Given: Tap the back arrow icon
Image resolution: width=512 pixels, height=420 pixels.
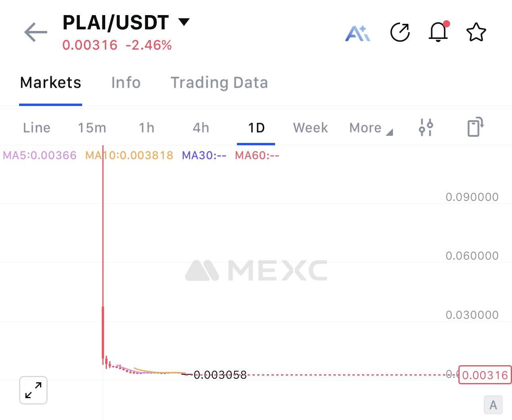Looking at the screenshot, I should click(x=36, y=32).
